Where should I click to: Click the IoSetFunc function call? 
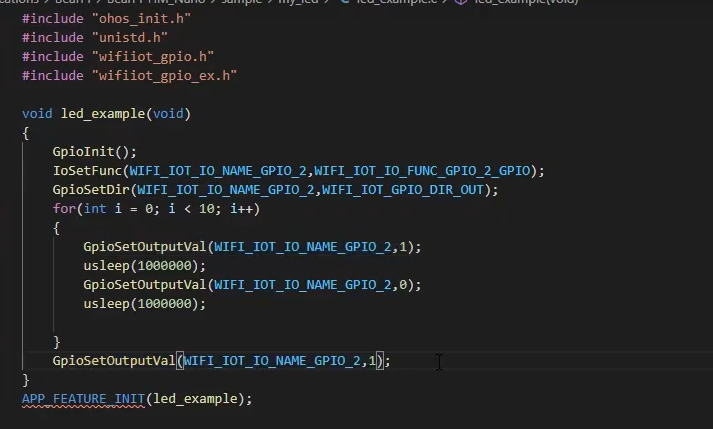click(87, 171)
